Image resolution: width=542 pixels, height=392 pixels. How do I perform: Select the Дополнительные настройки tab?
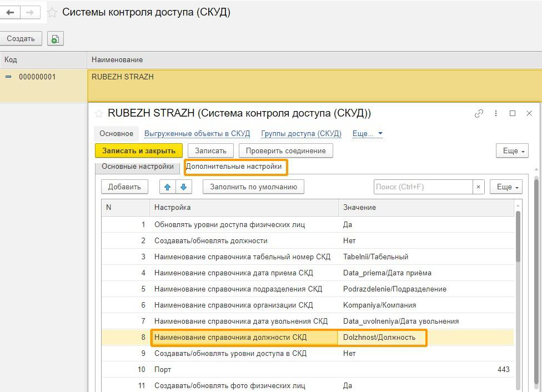(x=234, y=167)
